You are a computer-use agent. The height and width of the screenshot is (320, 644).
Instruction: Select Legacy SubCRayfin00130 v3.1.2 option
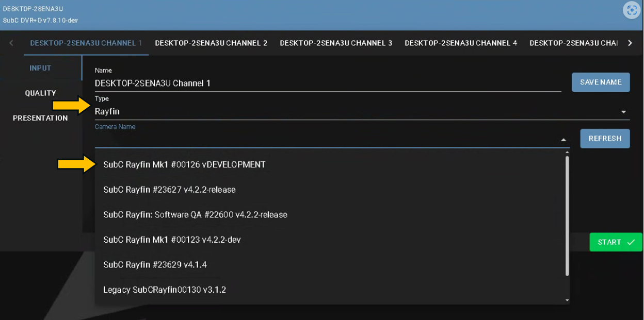(165, 290)
